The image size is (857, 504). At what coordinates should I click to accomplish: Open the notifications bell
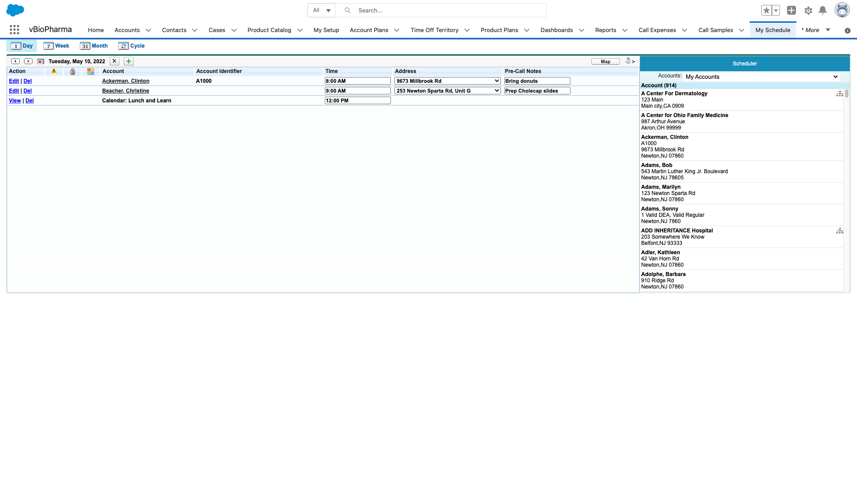tap(823, 10)
